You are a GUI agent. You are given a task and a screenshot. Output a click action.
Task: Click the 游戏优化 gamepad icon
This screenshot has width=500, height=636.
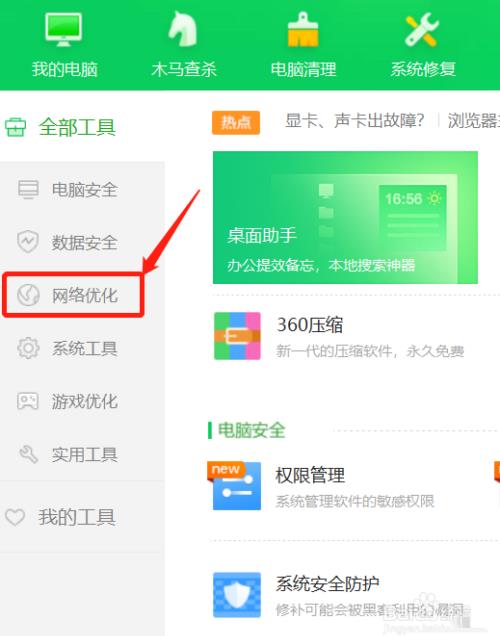coord(28,401)
